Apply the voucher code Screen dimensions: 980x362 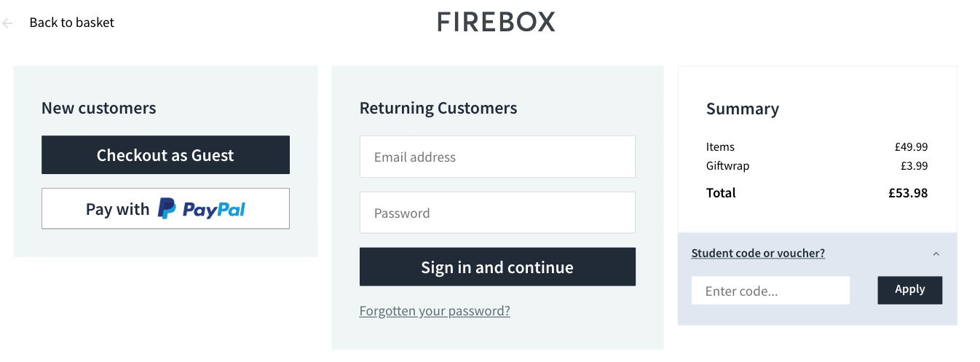coord(909,290)
